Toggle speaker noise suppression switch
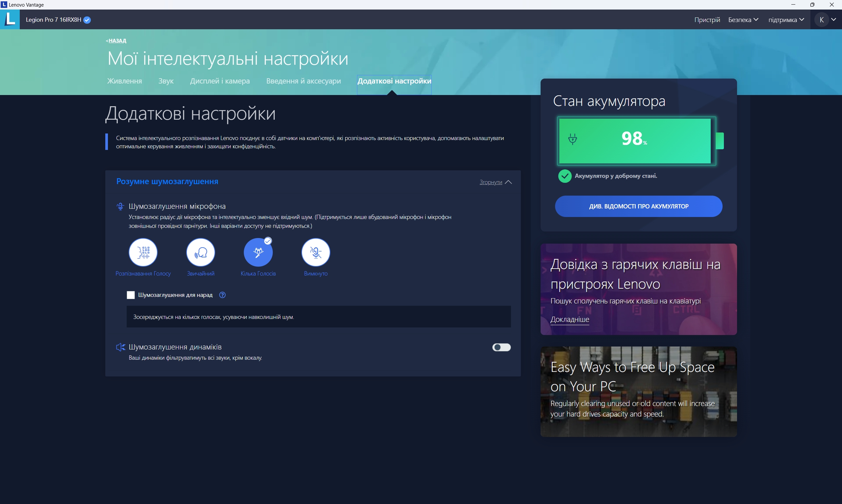The image size is (842, 504). point(501,347)
